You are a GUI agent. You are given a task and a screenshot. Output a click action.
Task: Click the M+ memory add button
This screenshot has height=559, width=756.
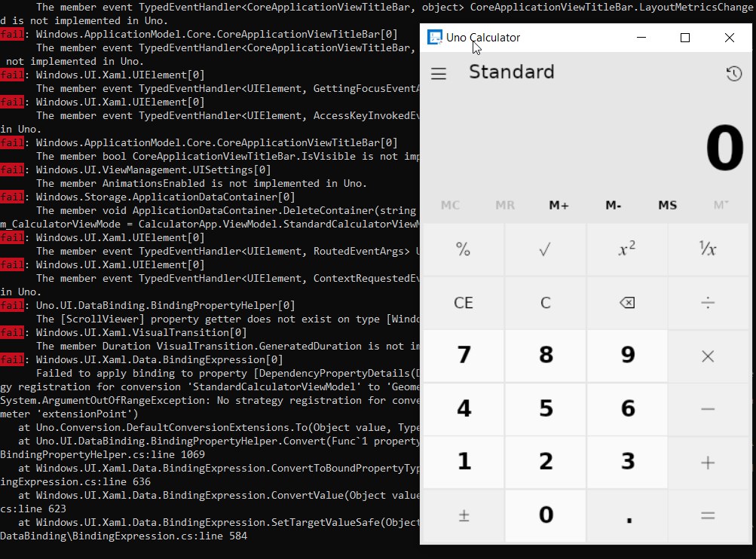[559, 205]
